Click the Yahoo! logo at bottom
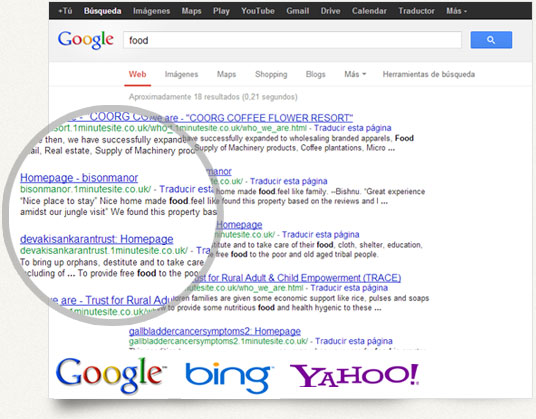 [354, 376]
